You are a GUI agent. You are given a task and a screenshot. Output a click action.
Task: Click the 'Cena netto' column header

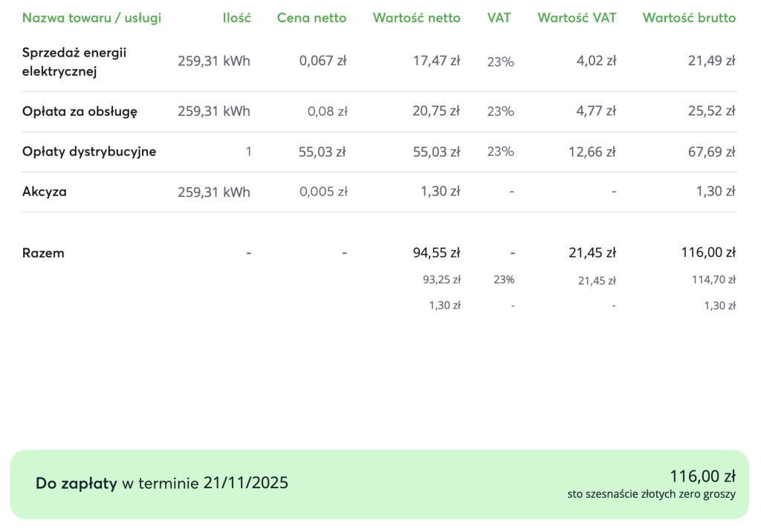[311, 18]
